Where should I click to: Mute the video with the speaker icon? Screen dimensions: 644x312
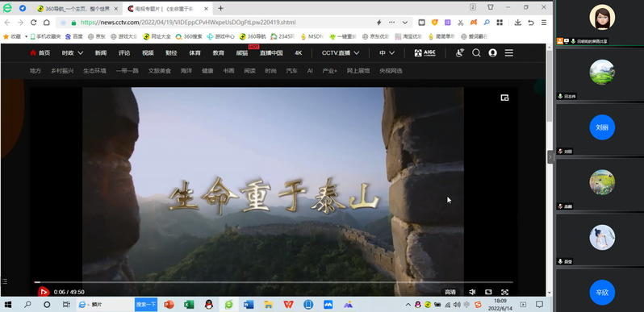pos(472,292)
